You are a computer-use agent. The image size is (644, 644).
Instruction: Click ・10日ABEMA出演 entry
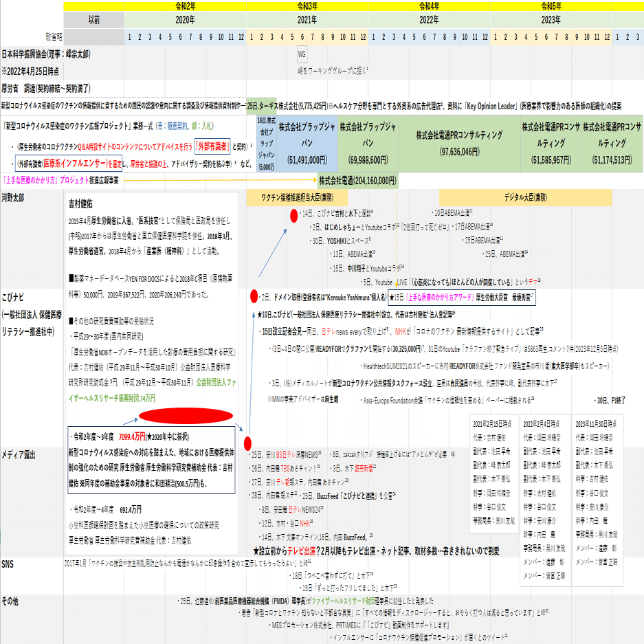[452, 213]
